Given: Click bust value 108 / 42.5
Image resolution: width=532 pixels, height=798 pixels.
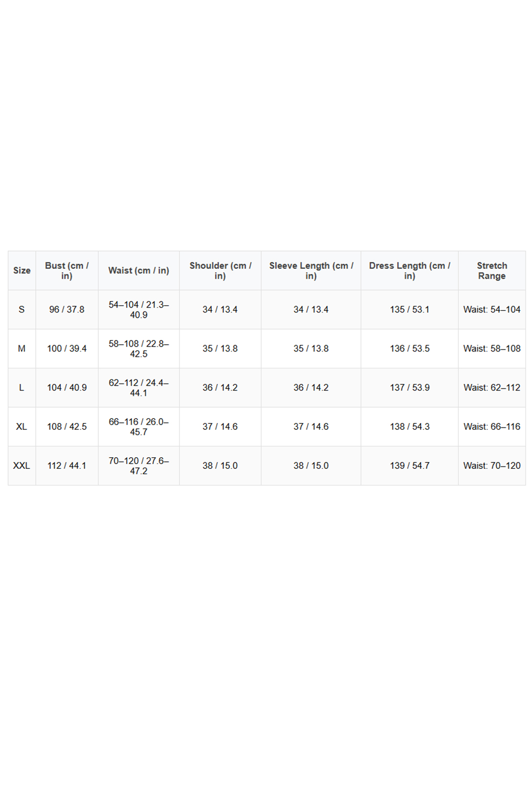Looking at the screenshot, I should (66, 427).
